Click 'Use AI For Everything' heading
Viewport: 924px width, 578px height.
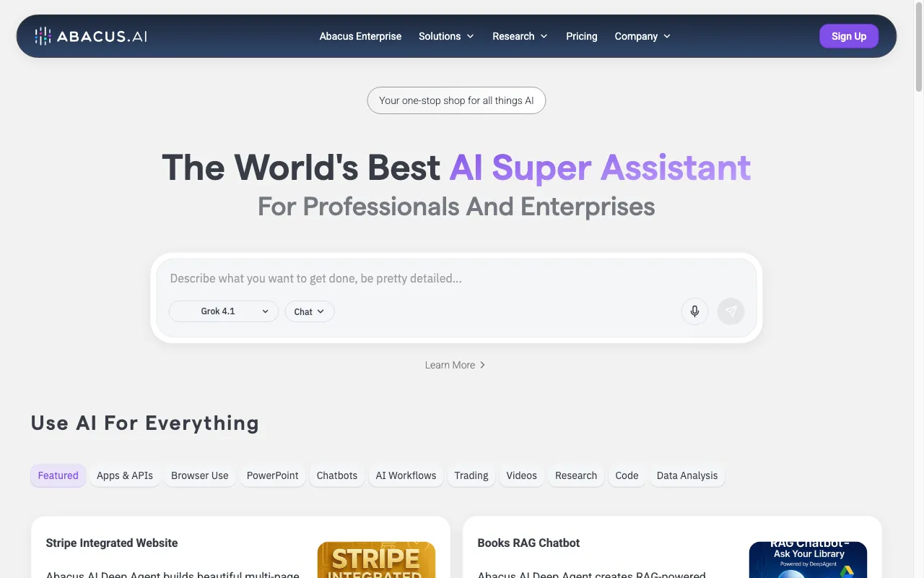tap(145, 423)
